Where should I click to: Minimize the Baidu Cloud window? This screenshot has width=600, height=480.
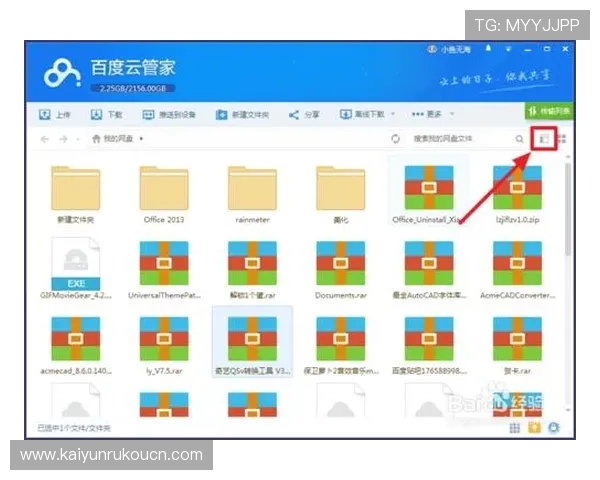pyautogui.click(x=528, y=49)
